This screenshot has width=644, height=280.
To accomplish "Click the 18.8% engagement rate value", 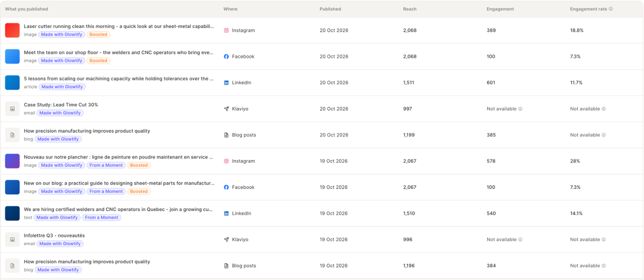I will coord(577,30).
